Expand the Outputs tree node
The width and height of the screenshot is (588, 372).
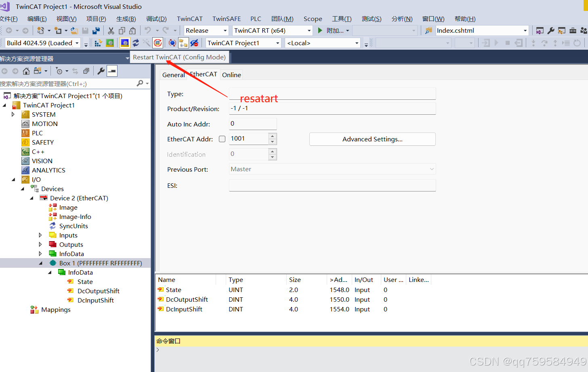[x=40, y=244]
